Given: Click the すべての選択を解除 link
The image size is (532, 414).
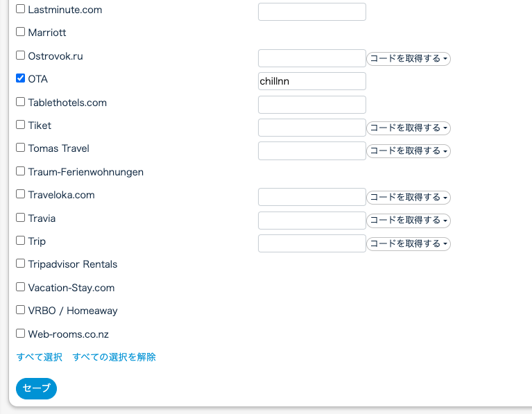Looking at the screenshot, I should tap(114, 357).
